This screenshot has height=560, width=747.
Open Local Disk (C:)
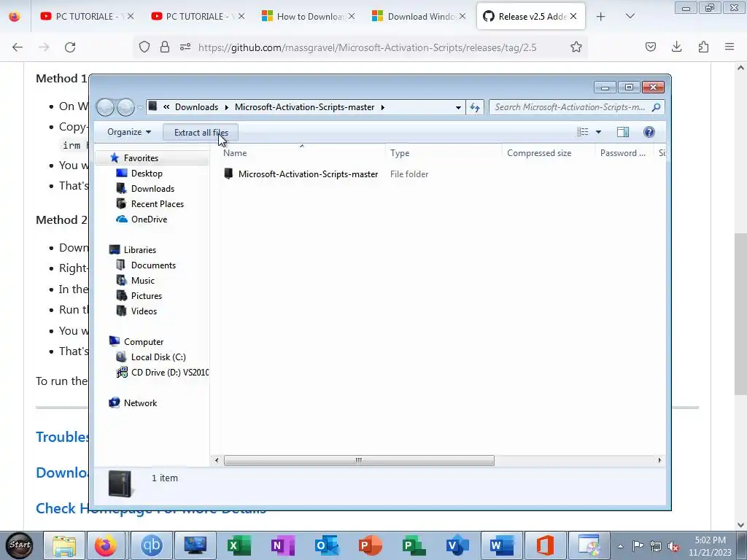click(158, 357)
